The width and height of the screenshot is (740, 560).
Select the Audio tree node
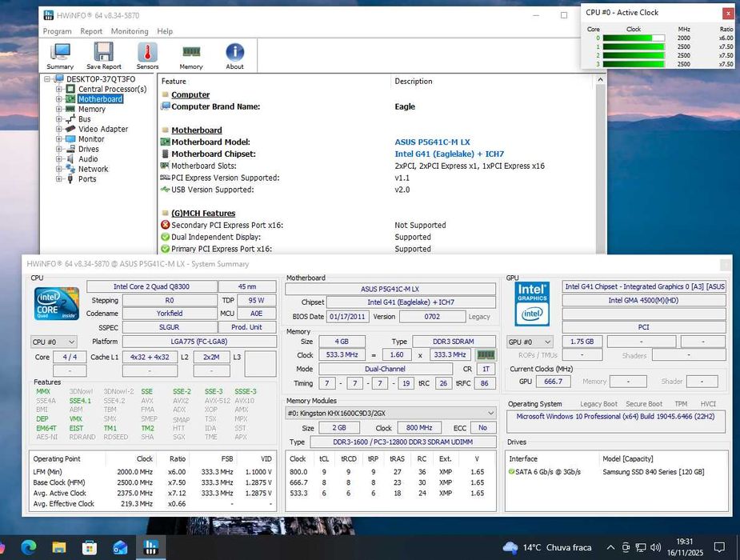pos(88,159)
